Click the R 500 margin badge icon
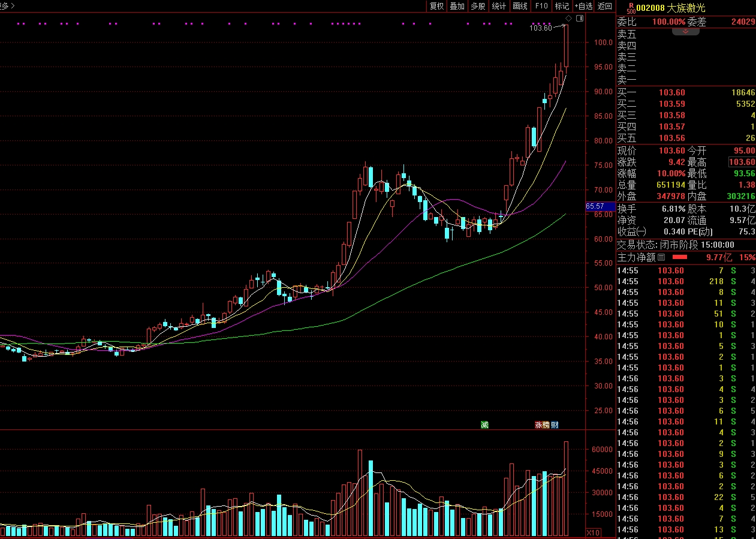Image resolution: width=756 pixels, height=539 pixels. tap(631, 7)
